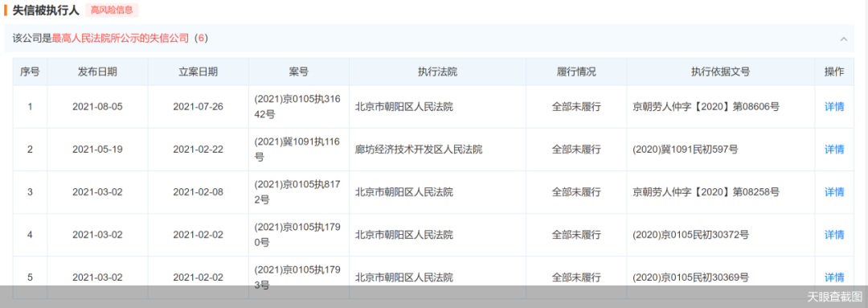Select 北京市朝阳区人民法院 in row 1
The width and height of the screenshot is (868, 308).
[x=404, y=107]
